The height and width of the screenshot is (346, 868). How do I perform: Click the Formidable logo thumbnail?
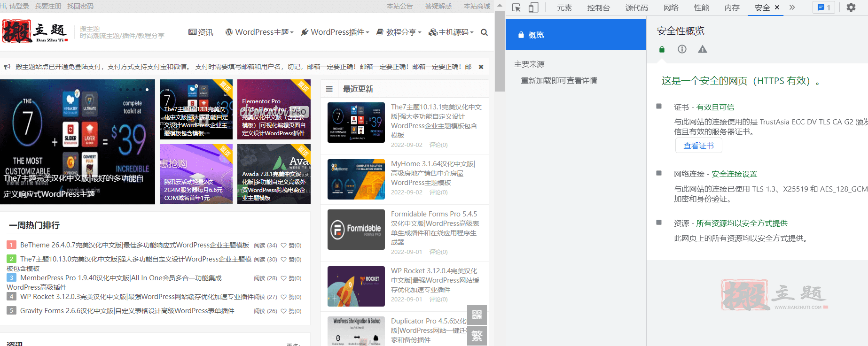[356, 230]
